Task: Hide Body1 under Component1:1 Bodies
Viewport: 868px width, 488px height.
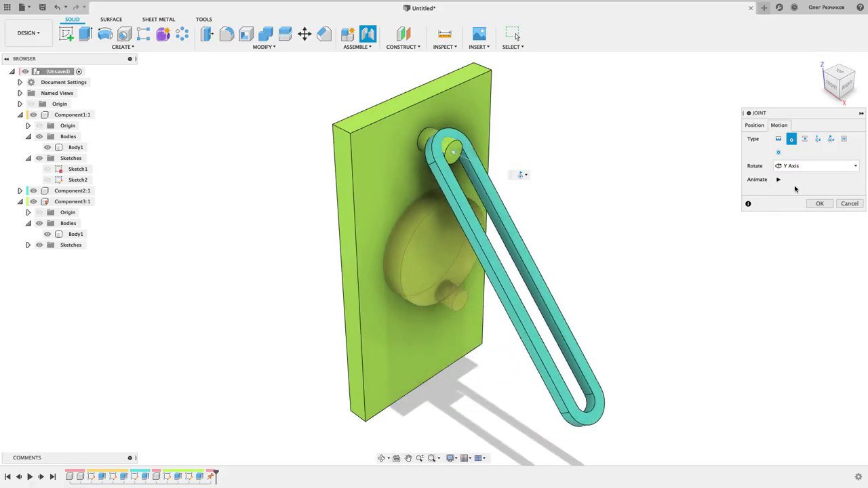Action: click(47, 147)
